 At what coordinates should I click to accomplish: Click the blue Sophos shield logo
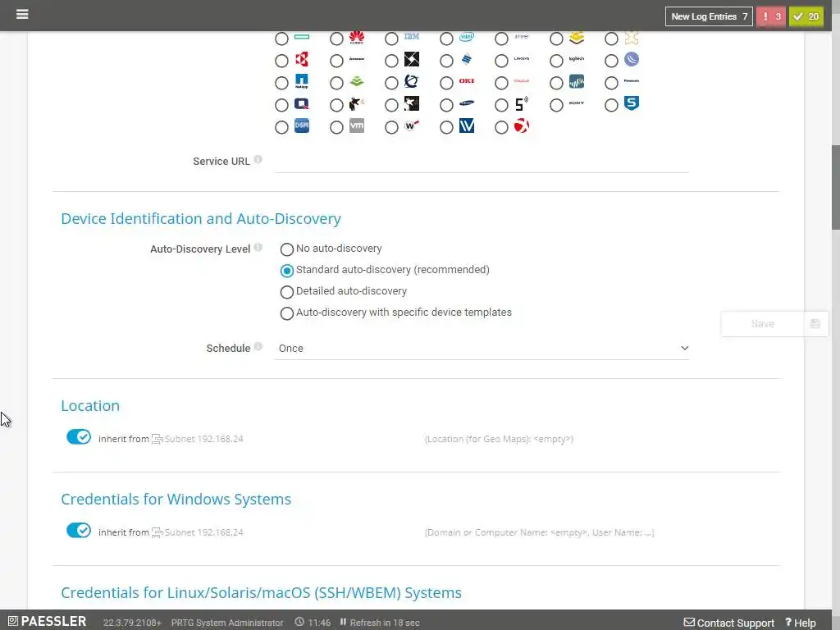point(632,103)
